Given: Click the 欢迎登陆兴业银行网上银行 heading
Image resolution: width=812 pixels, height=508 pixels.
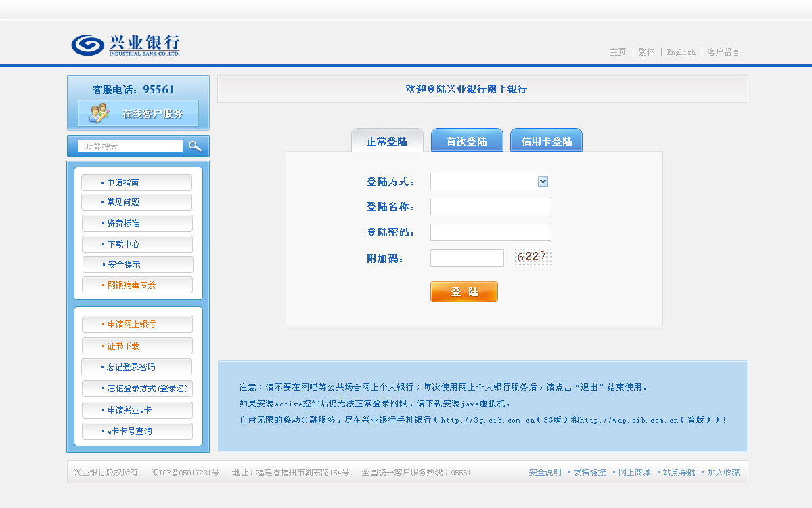Looking at the screenshot, I should pyautogui.click(x=466, y=89).
